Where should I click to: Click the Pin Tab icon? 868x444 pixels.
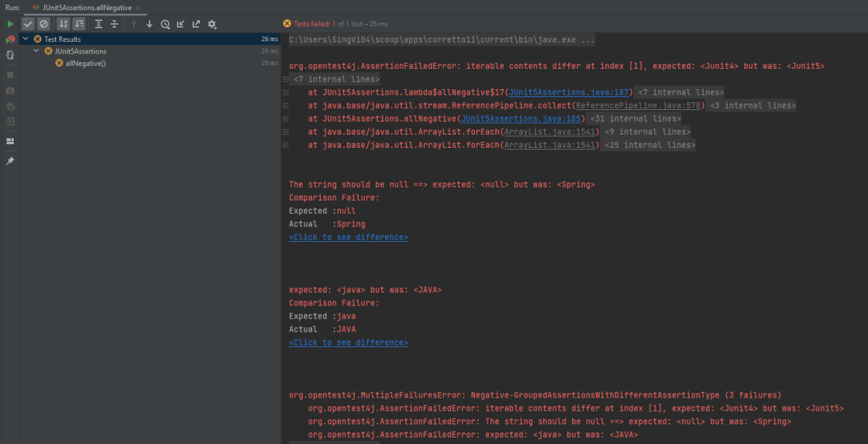click(x=10, y=161)
